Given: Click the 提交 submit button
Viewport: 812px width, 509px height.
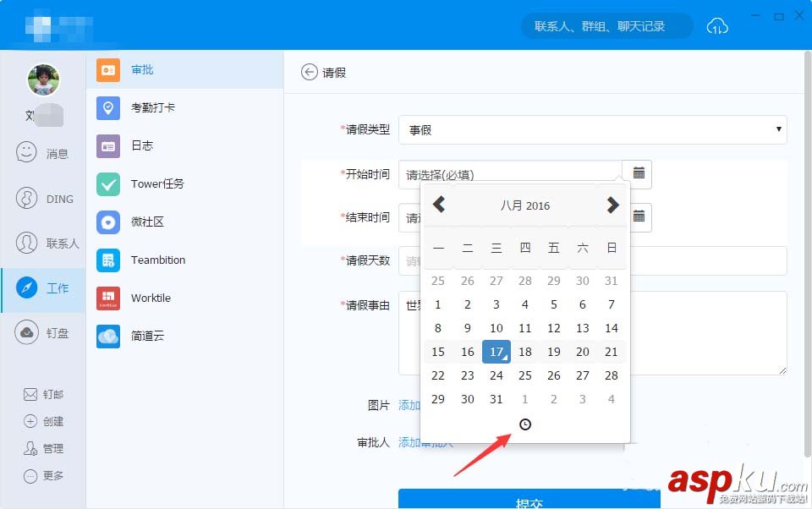Looking at the screenshot, I should (x=529, y=500).
